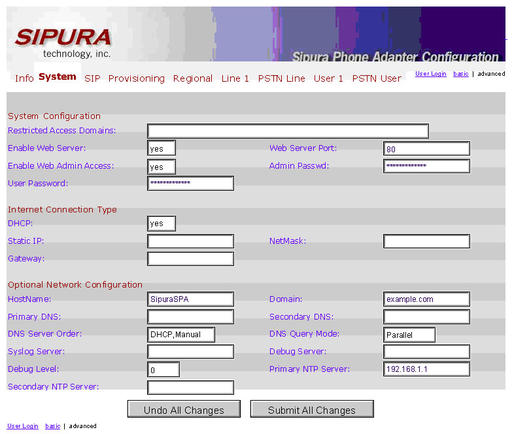Click the Submit All Changes button
Viewport: 512px width, 434px height.
coord(312,409)
